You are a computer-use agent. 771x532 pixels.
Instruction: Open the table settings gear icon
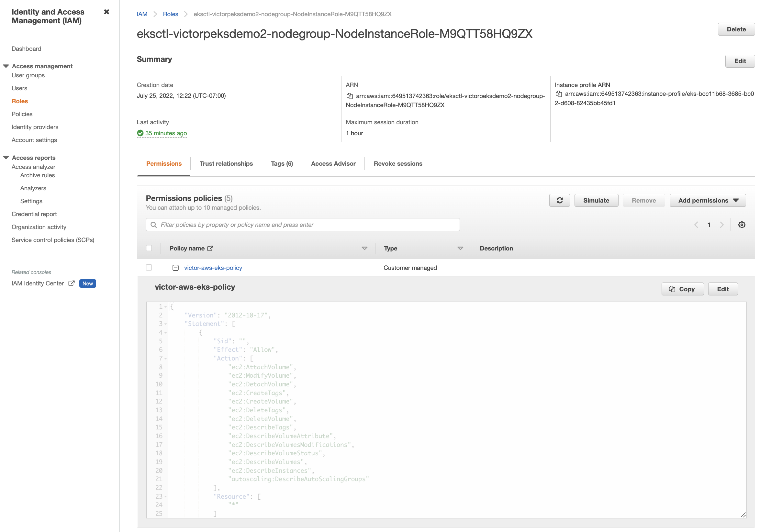pyautogui.click(x=741, y=225)
